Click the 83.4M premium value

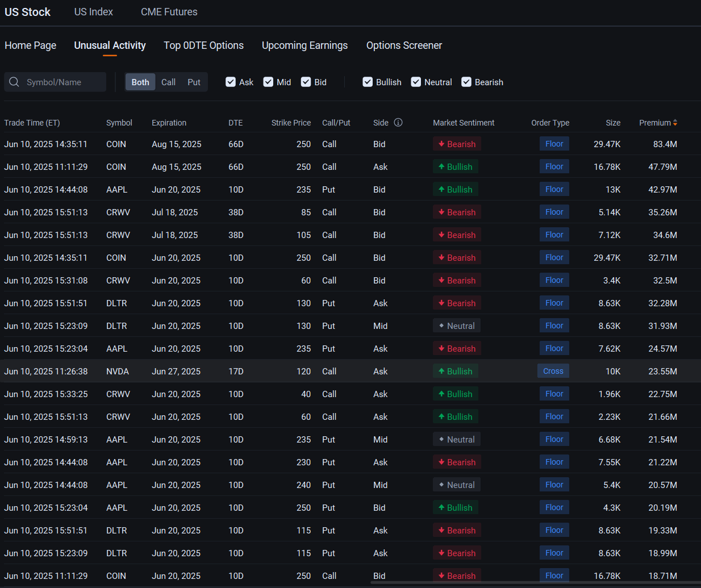(x=665, y=144)
